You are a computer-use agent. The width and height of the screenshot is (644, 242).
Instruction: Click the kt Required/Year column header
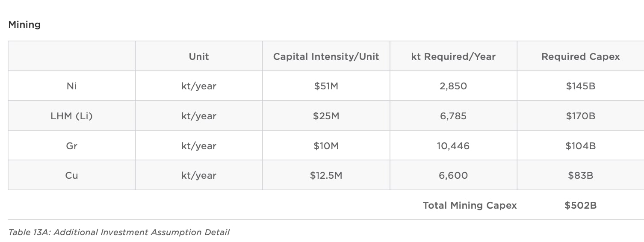(453, 56)
